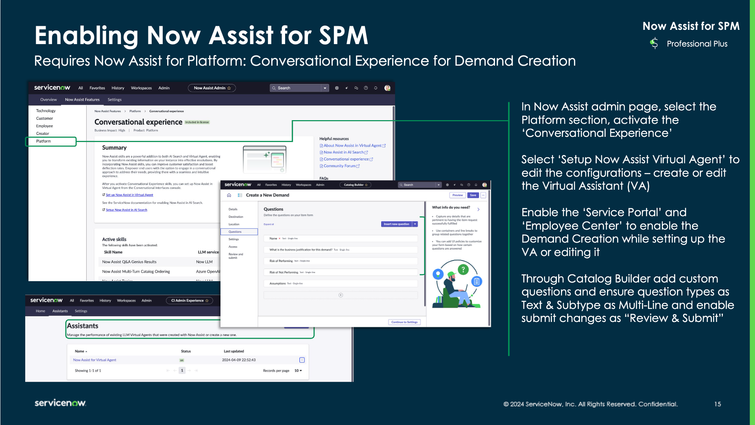Favorite the Now Assist Admin star icon
The image size is (755, 425).
coord(229,88)
